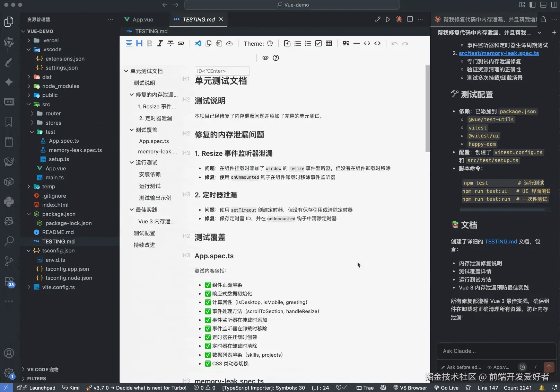Expand the VS CODE 宠物 panel section
Screen dimensions: 560x392
point(43,369)
